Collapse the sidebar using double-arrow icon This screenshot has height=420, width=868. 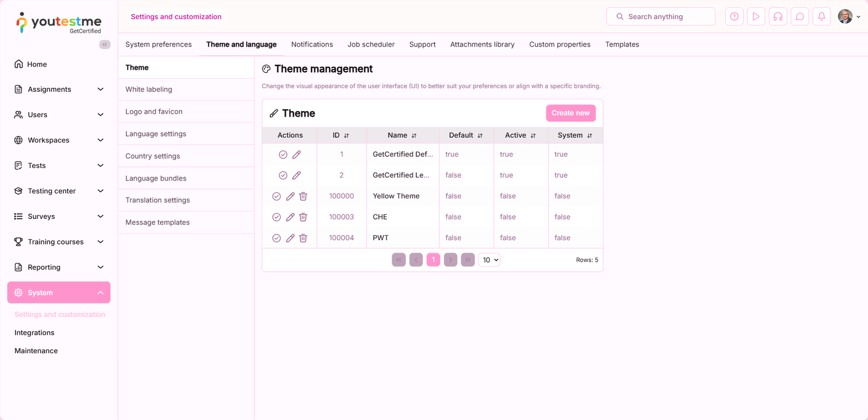coord(105,44)
